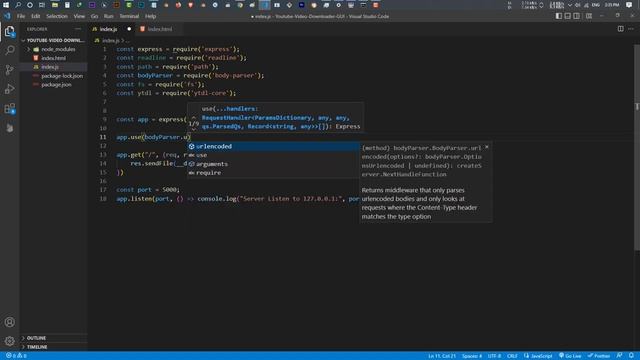Open the Search view in activity bar
This screenshot has width=640, height=360.
coord(9,50)
